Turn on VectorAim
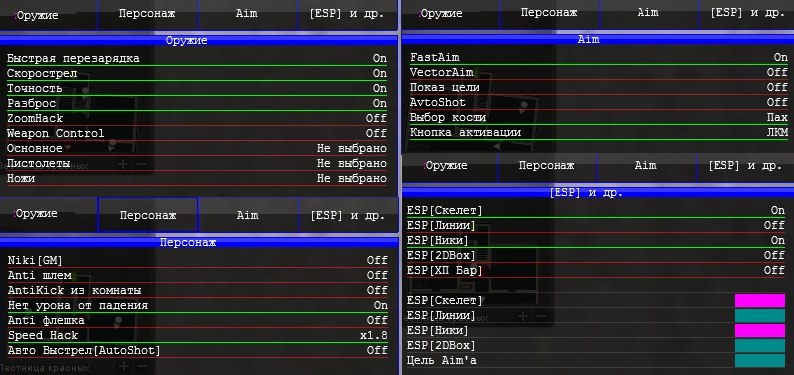 599,72
